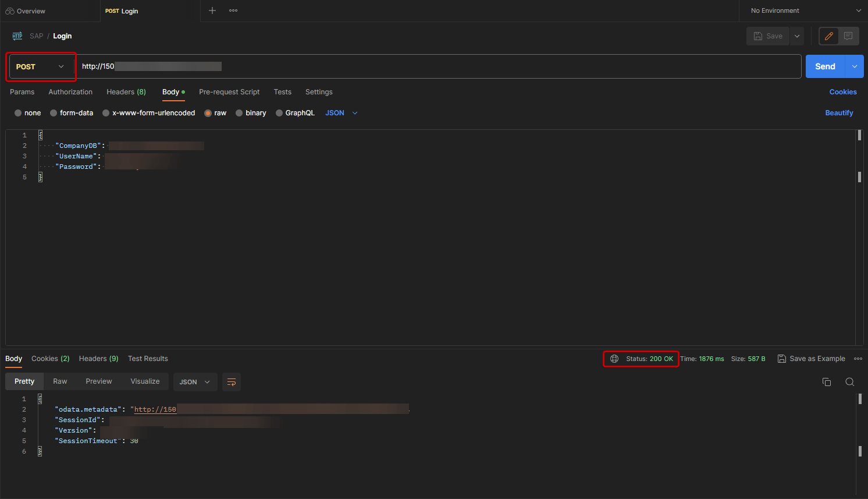Click the globe icon beside Status 200
868x499 pixels.
(614, 358)
